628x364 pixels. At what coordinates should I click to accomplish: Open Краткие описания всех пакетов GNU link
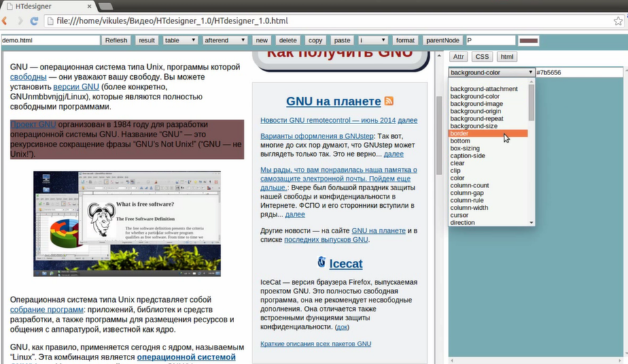tap(315, 344)
